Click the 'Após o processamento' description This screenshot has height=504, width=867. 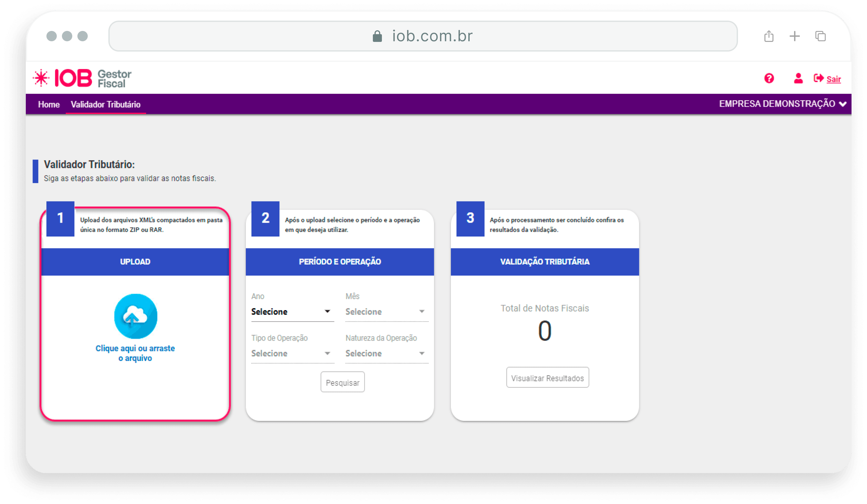tap(557, 225)
